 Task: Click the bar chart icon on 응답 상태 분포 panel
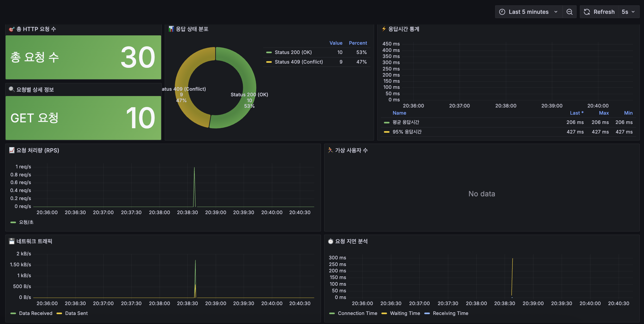click(171, 29)
